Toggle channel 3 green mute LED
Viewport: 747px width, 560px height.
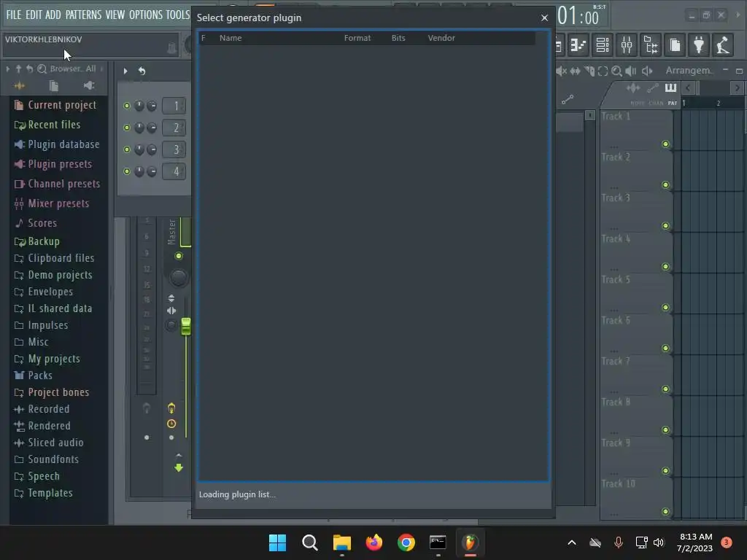[127, 149]
